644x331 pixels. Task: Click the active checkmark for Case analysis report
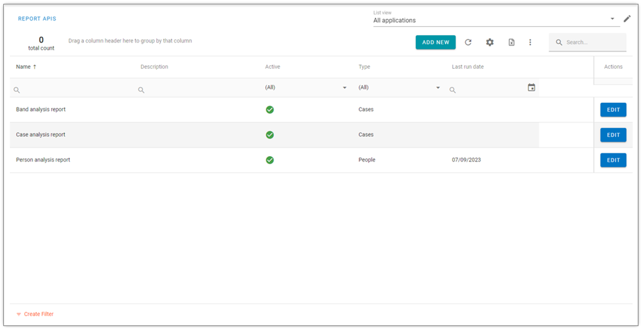(270, 135)
